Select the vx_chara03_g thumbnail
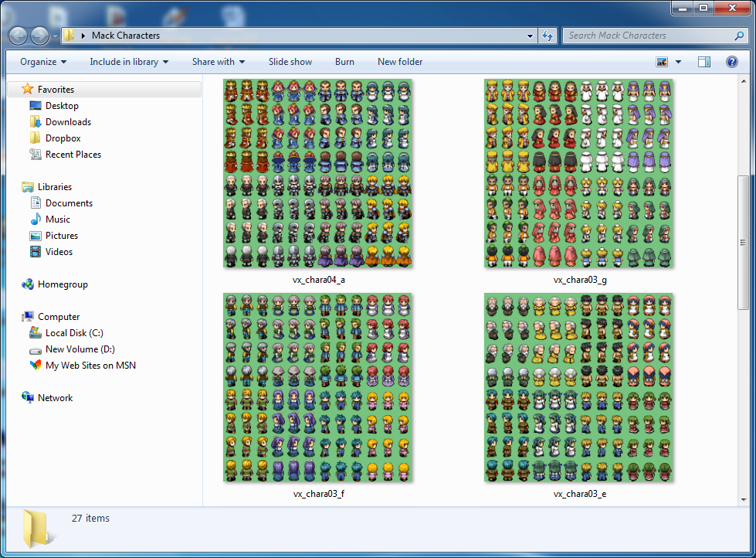The height and width of the screenshot is (558, 756). coord(578,173)
